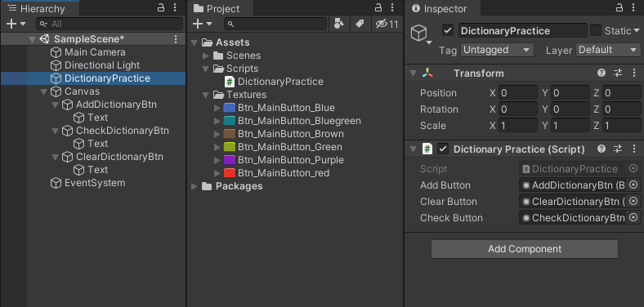Image resolution: width=644 pixels, height=307 pixels.
Task: Click the Position X value field
Action: point(518,93)
